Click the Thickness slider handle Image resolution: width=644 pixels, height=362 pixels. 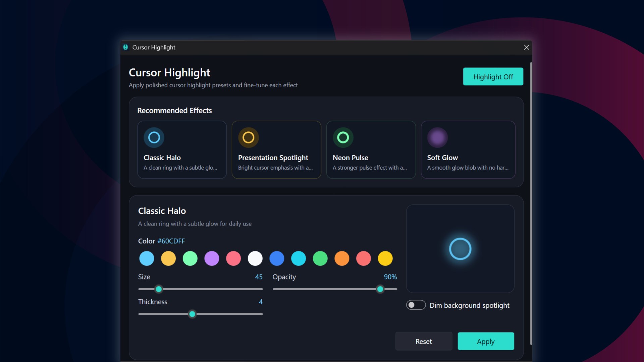(x=192, y=314)
